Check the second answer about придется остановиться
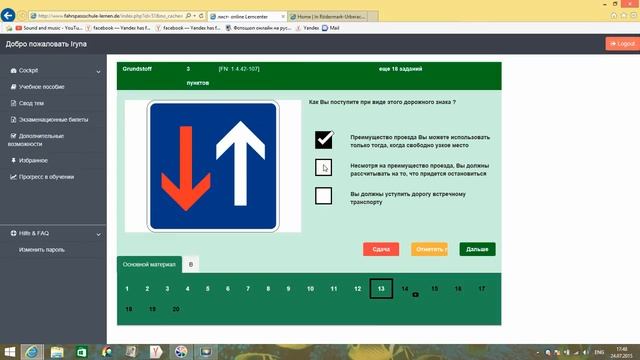This screenshot has width=640, height=360. click(324, 168)
